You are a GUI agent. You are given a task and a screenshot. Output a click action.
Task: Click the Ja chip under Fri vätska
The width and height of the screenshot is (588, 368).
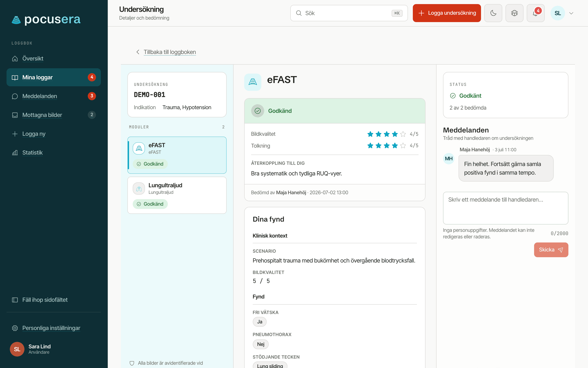point(259,322)
